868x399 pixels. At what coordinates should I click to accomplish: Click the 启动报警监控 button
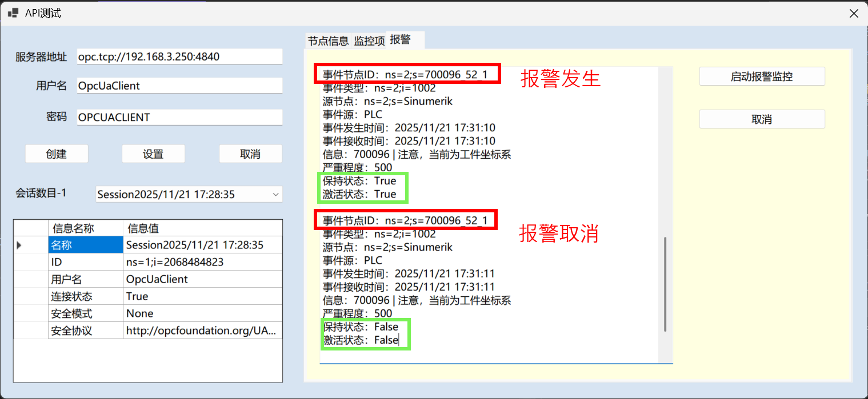(762, 76)
